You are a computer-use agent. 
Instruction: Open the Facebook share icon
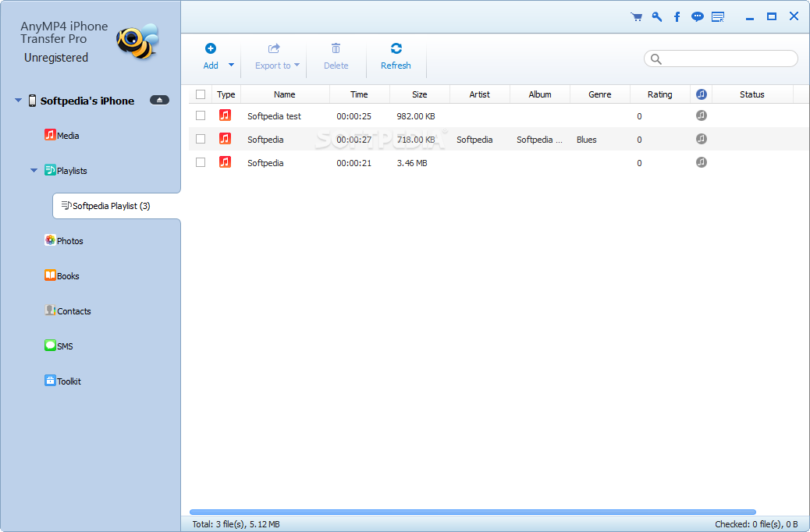[x=677, y=17]
